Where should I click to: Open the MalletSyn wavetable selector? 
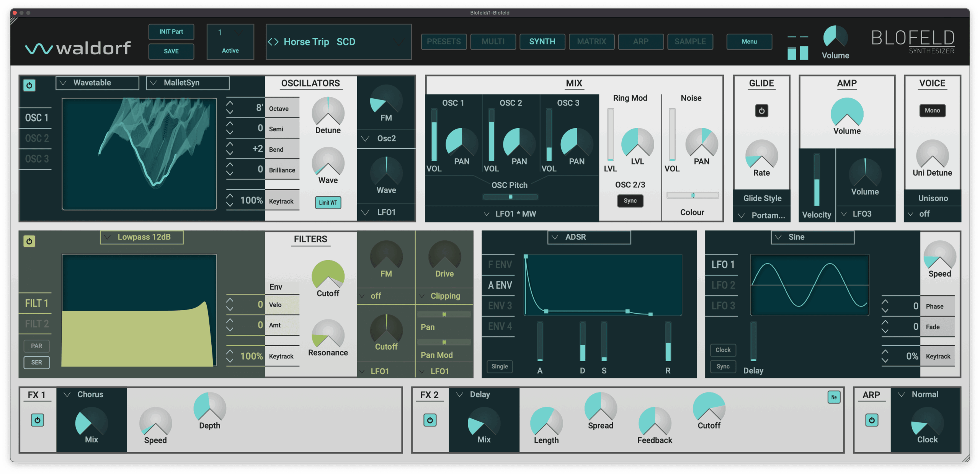tap(187, 83)
